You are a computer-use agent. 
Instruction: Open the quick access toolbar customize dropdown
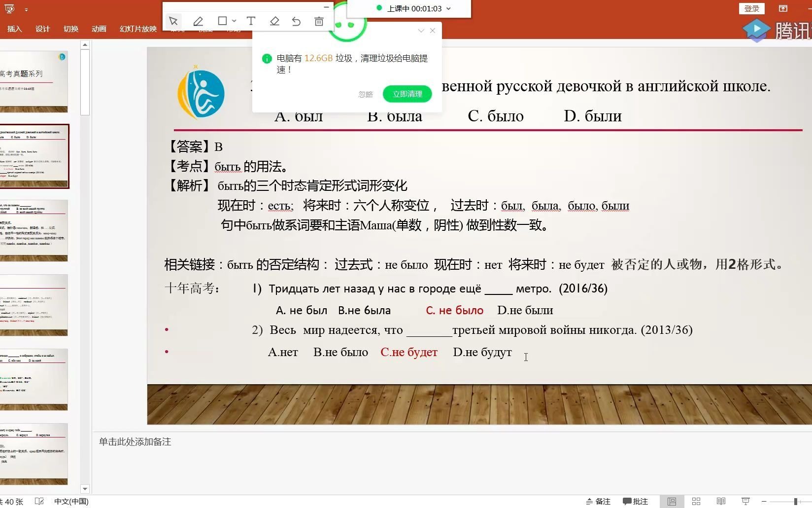[26, 9]
